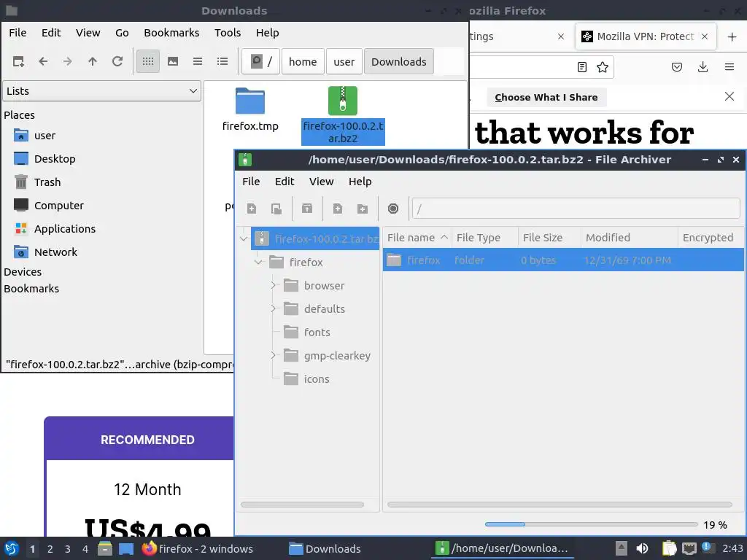
Task: Click Downloads path button
Action: tap(399, 61)
